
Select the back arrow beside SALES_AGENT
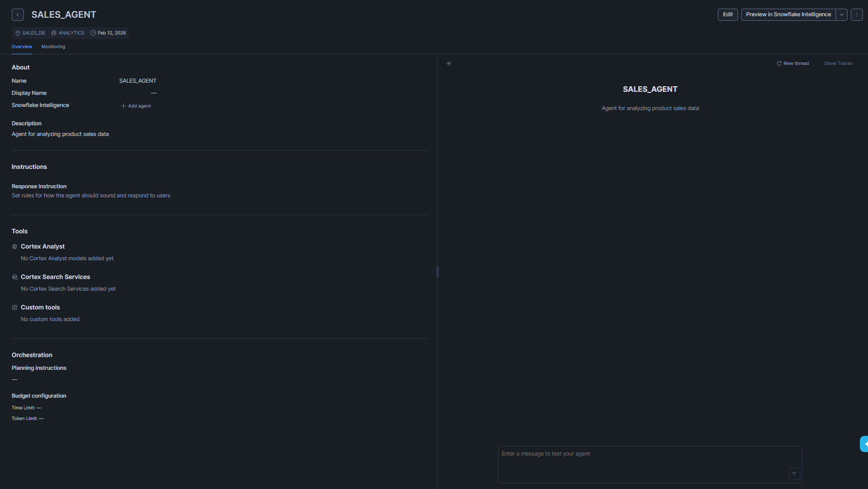pos(17,14)
